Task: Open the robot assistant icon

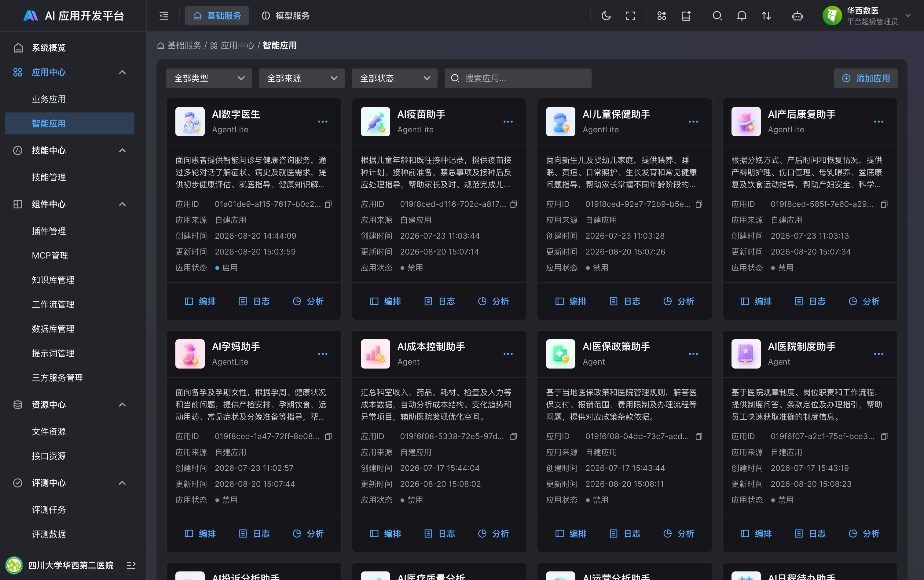Action: 798,16
